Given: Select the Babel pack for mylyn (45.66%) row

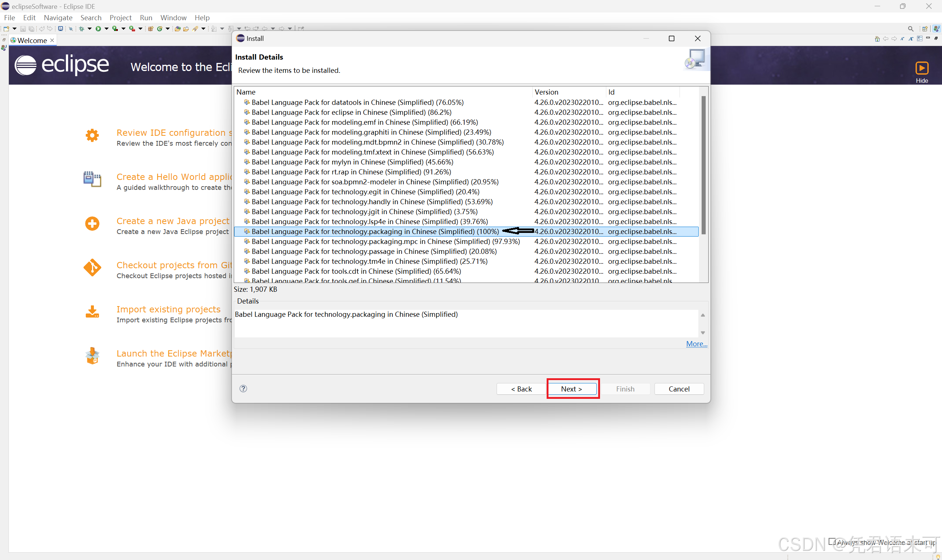Looking at the screenshot, I should (466, 162).
